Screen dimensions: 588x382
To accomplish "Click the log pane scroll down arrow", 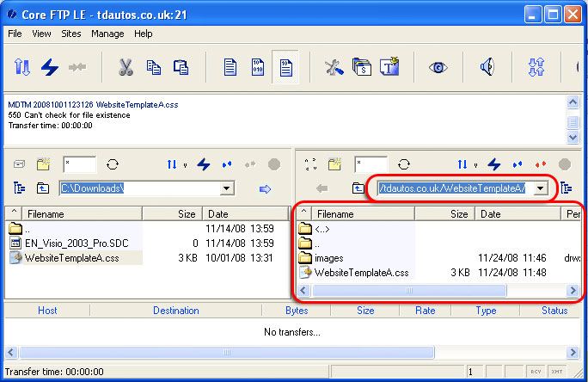I will (x=573, y=138).
